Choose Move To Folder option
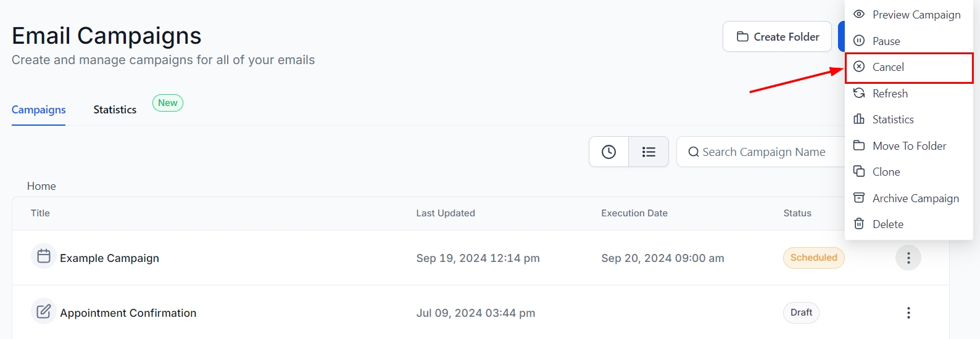 tap(909, 146)
